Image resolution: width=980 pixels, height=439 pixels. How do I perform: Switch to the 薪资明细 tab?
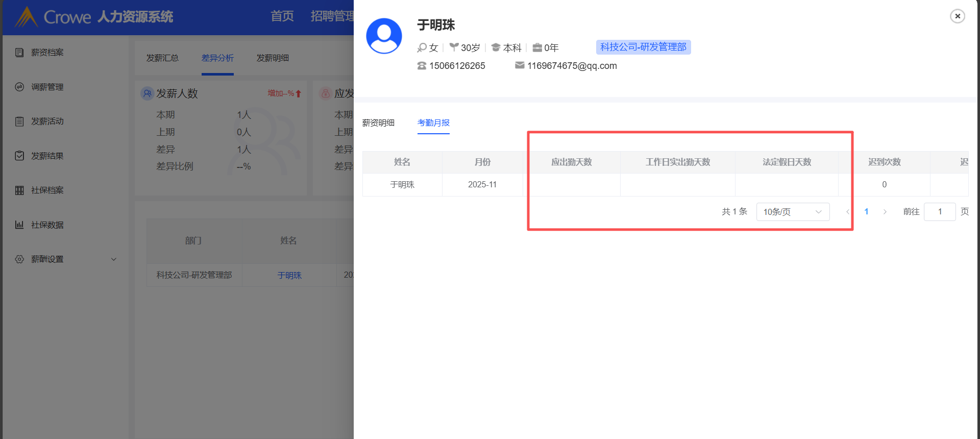click(x=378, y=123)
